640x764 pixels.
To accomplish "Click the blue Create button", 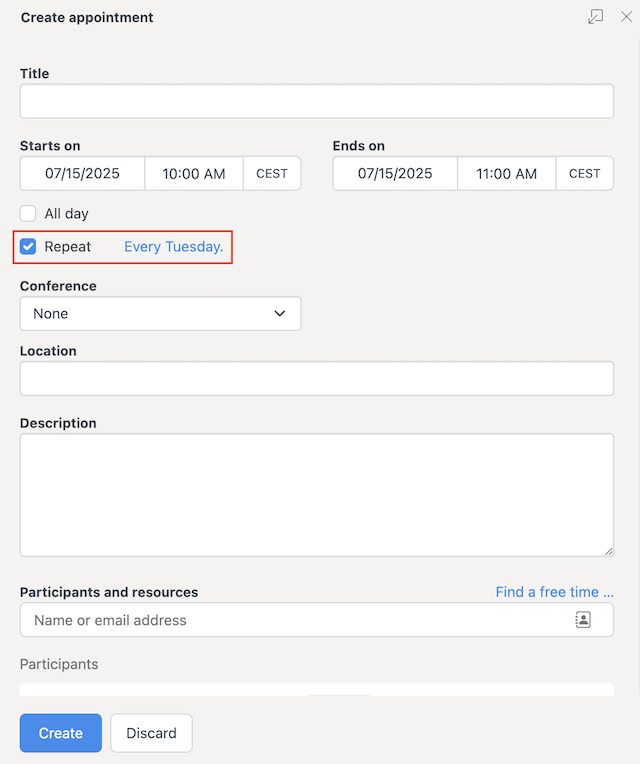I will 61,733.
